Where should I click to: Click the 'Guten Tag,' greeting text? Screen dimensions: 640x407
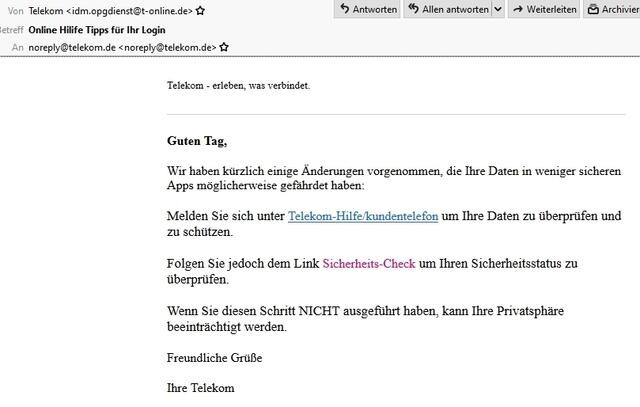(x=197, y=141)
